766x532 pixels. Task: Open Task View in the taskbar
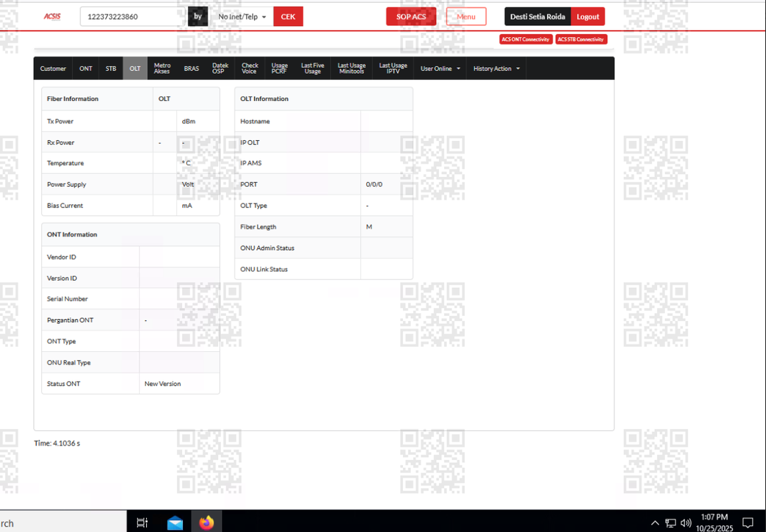click(142, 523)
